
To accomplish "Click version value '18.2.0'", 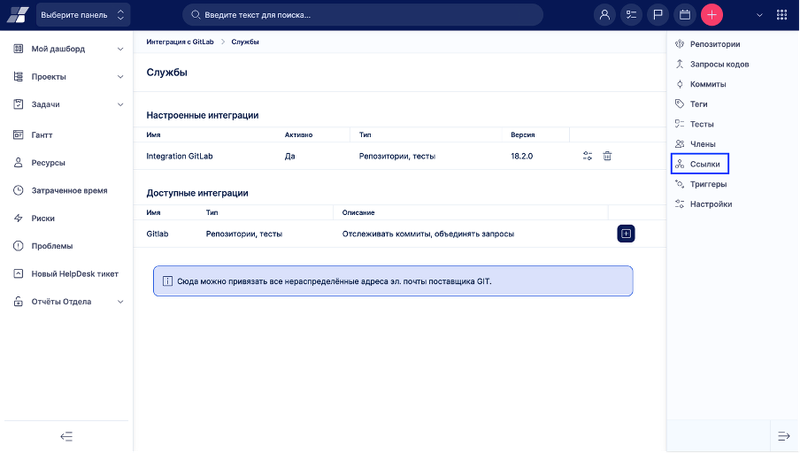I will coord(521,156).
